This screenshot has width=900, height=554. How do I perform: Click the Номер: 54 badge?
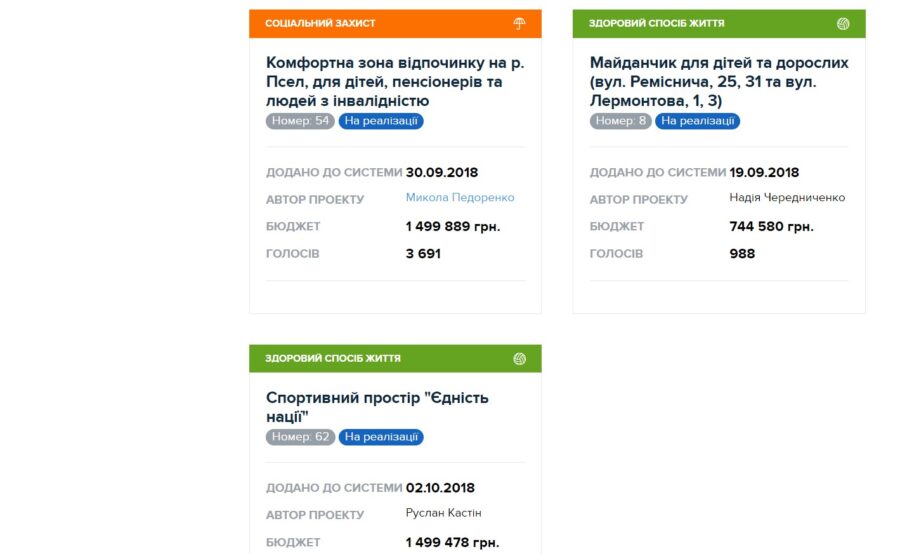point(300,121)
